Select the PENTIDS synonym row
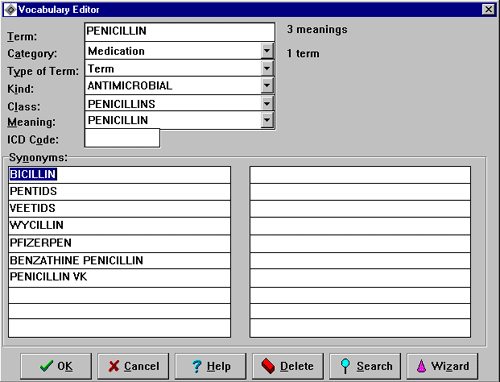This screenshot has width=500, height=382. 119,192
